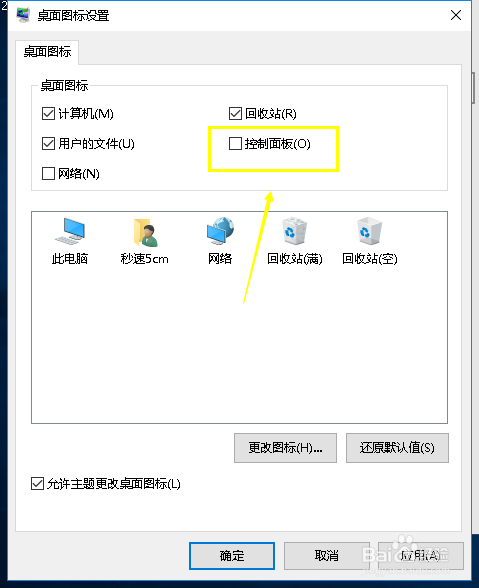Select the 回收站(满) full recycle bin icon
The image size is (479, 588).
click(294, 231)
